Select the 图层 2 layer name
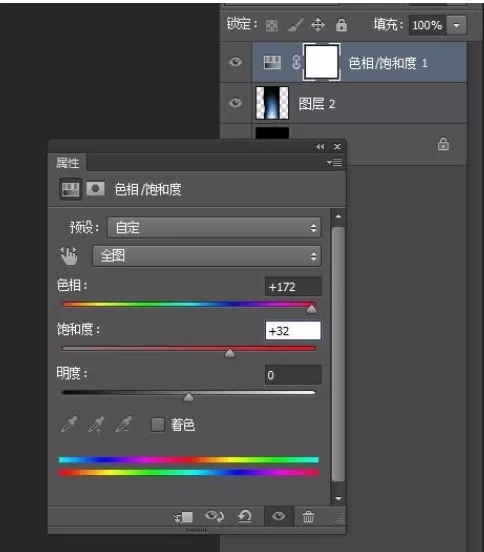The image size is (484, 552). coord(316,104)
